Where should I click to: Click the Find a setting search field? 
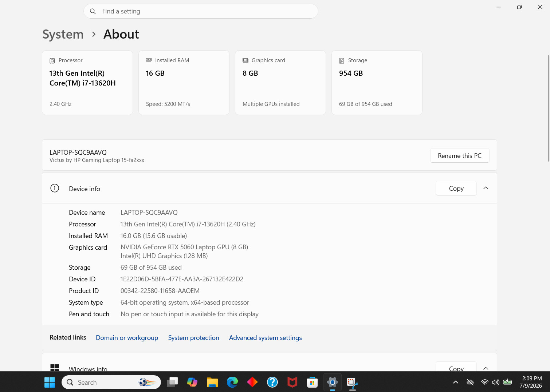[x=201, y=11]
